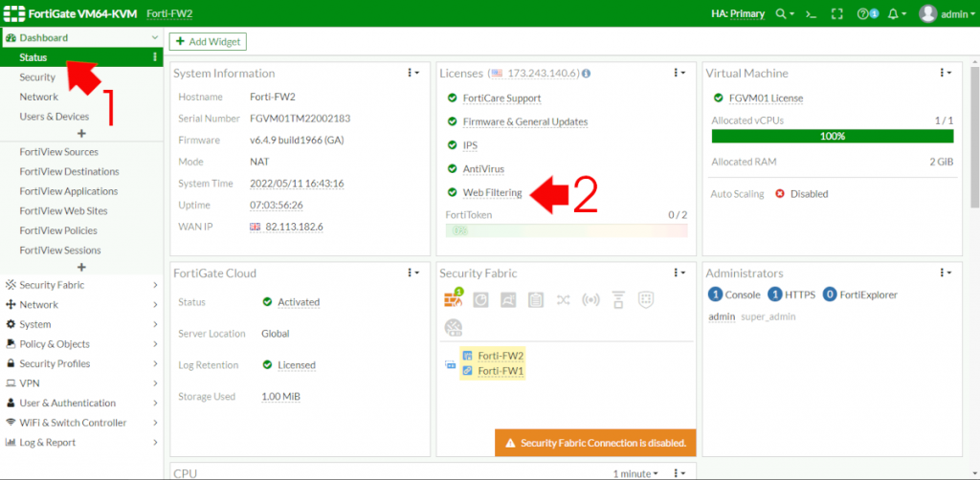The image size is (980, 480).
Task: Click the HA: Primary status indicator
Action: coord(738,13)
